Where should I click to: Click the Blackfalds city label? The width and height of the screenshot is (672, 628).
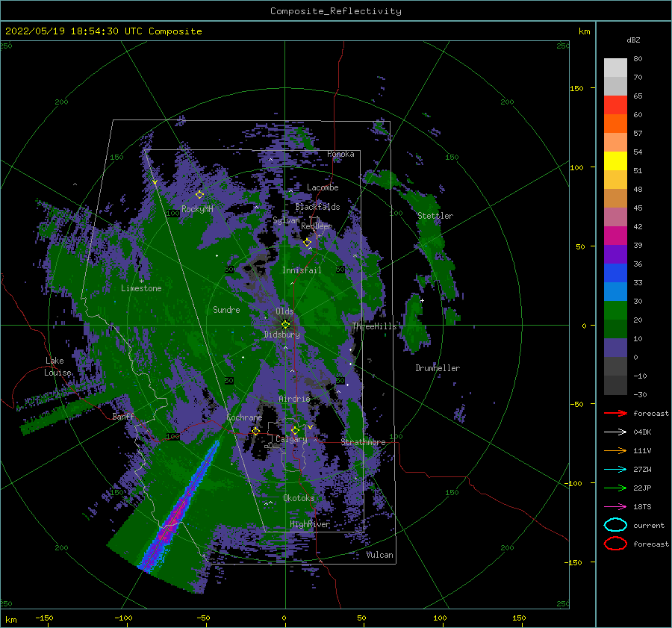(317, 207)
